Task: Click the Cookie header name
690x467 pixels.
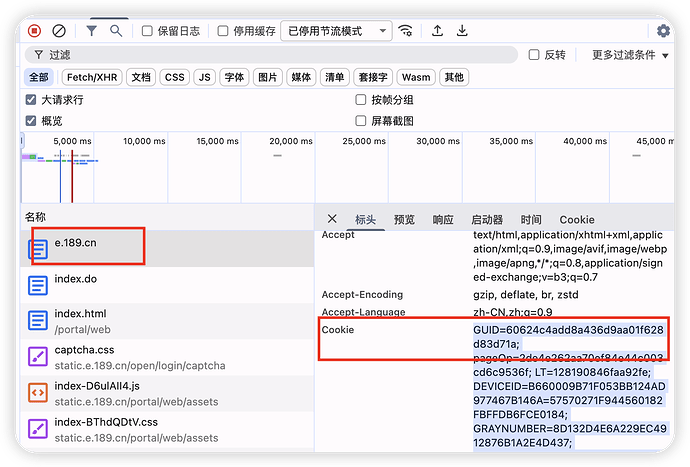Action: click(338, 330)
